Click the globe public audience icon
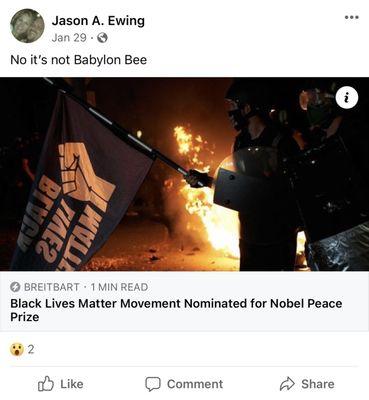This screenshot has height=400, width=369. pyautogui.click(x=102, y=38)
